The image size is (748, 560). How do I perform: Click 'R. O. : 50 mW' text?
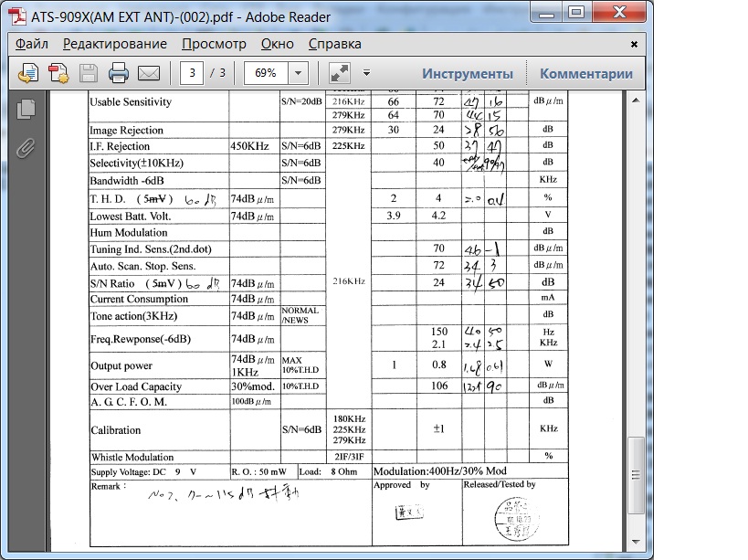click(259, 471)
